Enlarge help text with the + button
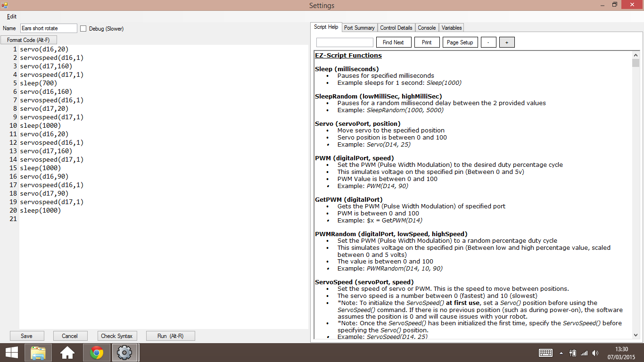 [x=507, y=42]
